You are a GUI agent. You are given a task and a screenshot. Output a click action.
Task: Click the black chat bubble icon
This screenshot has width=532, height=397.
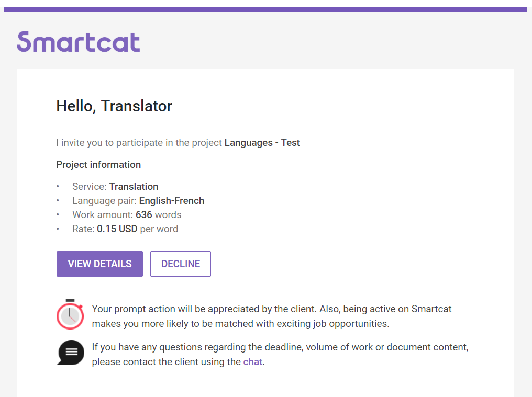click(x=71, y=353)
